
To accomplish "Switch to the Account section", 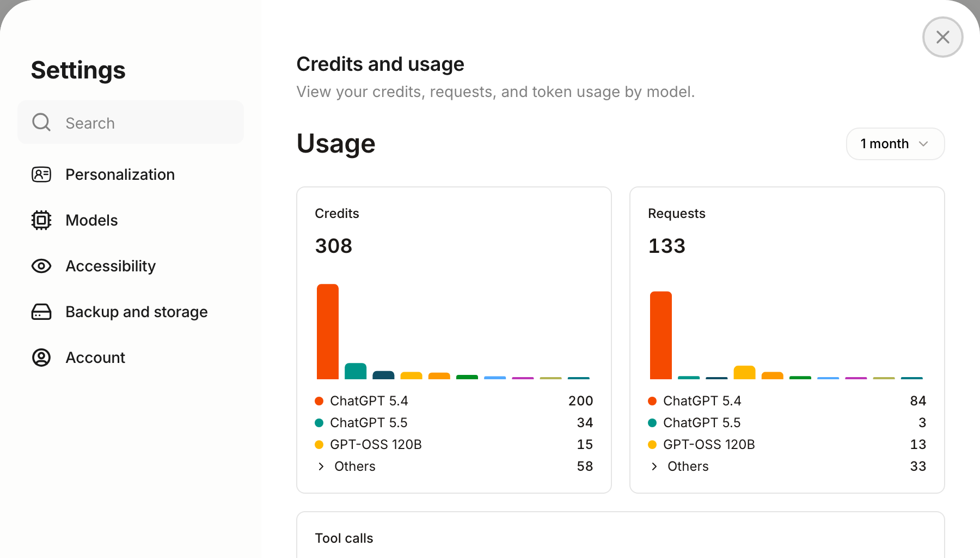I will (131, 357).
